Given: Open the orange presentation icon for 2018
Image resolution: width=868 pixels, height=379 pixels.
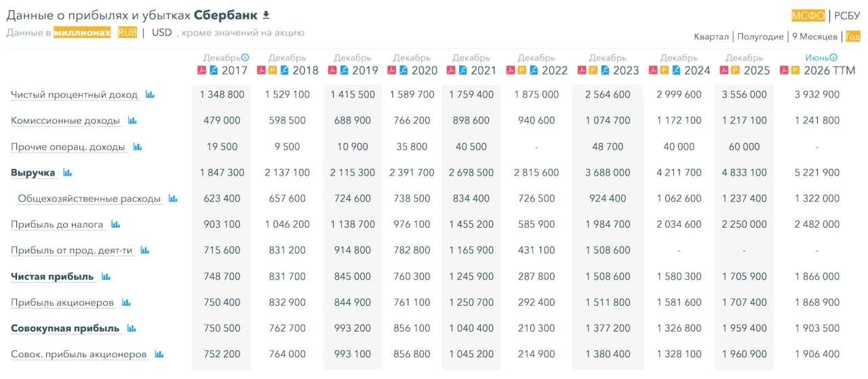Looking at the screenshot, I should [x=273, y=70].
